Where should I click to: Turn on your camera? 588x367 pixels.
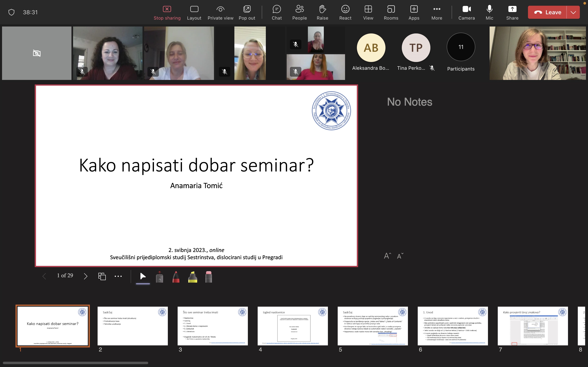pos(466,12)
